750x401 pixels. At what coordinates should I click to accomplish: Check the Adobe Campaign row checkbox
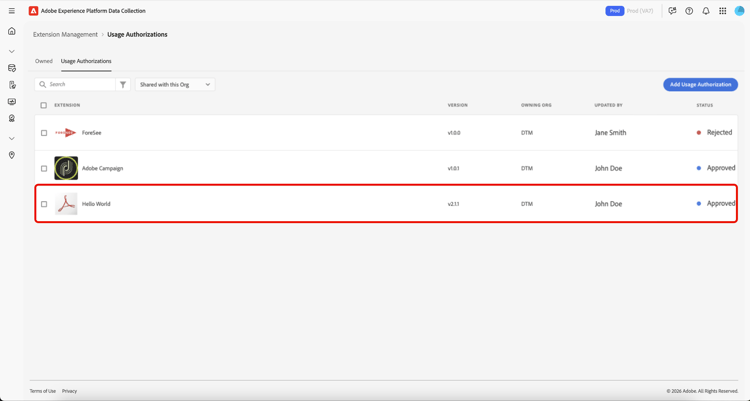pyautogui.click(x=44, y=168)
